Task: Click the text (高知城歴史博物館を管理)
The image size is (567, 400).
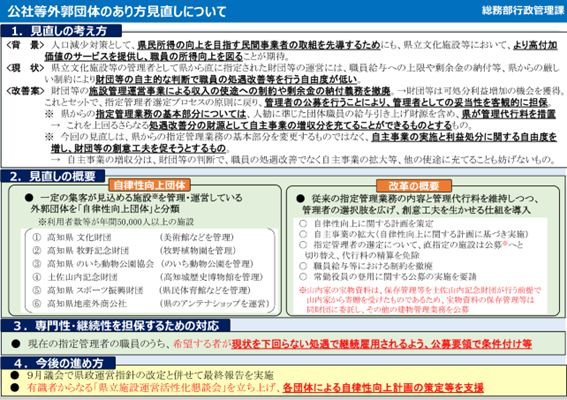Action: point(211,277)
